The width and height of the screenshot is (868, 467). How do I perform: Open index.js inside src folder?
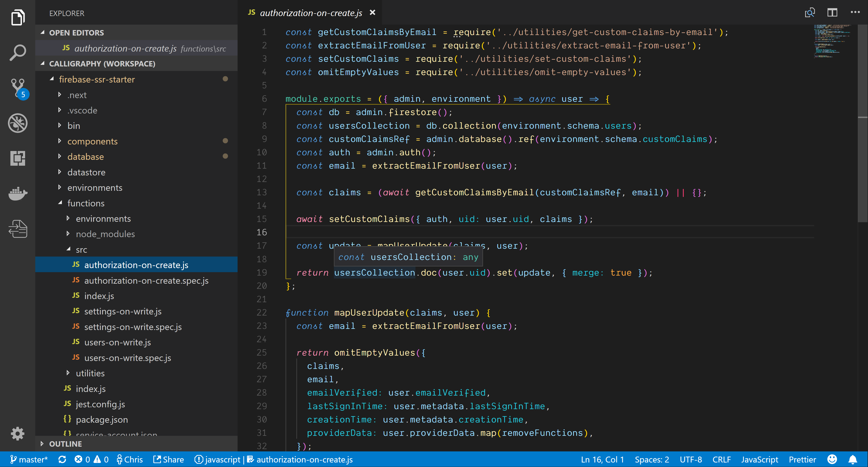point(136,296)
